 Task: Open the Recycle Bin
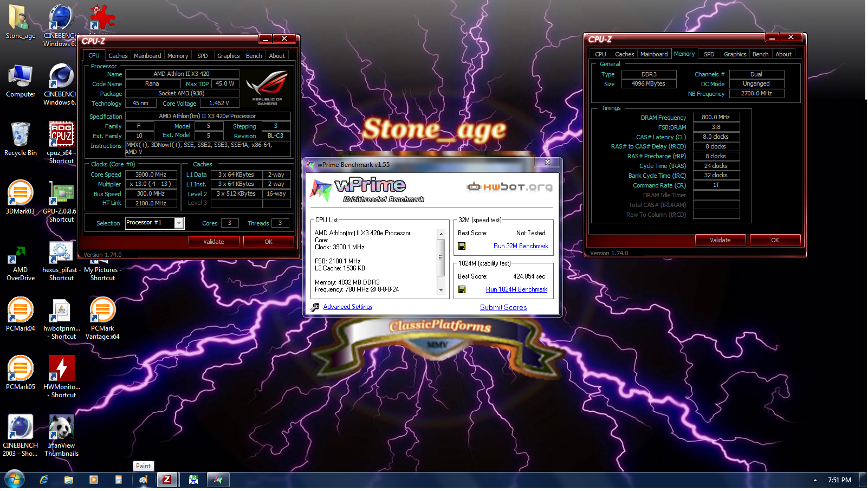click(x=21, y=139)
